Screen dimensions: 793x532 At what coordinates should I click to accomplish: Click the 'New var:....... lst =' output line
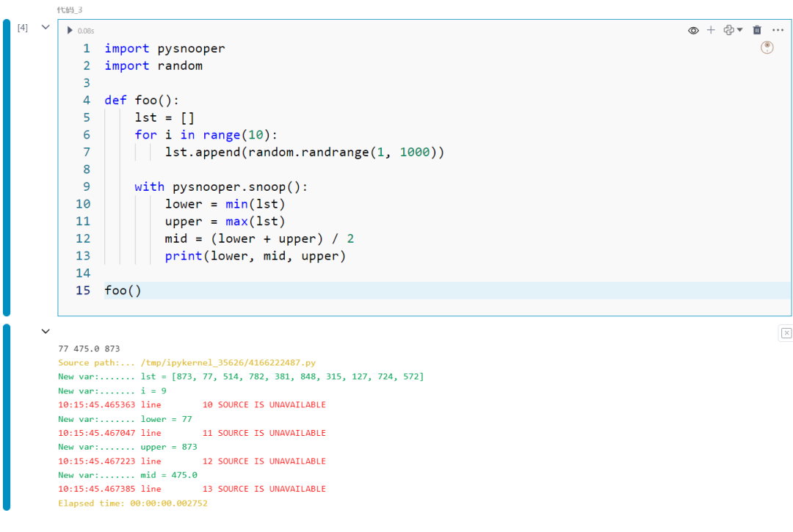coord(241,377)
